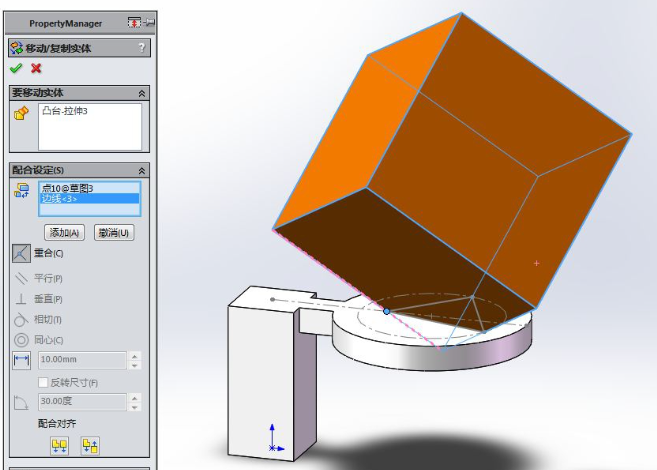The width and height of the screenshot is (657, 470).
Task: Click the 移动/复制实体 feature icon
Action: pos(16,48)
